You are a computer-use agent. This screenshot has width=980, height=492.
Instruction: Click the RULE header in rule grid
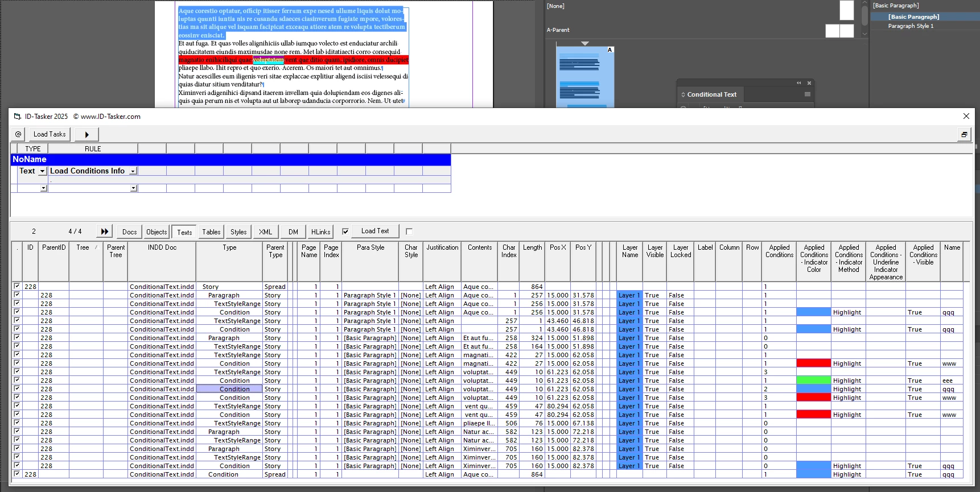93,148
